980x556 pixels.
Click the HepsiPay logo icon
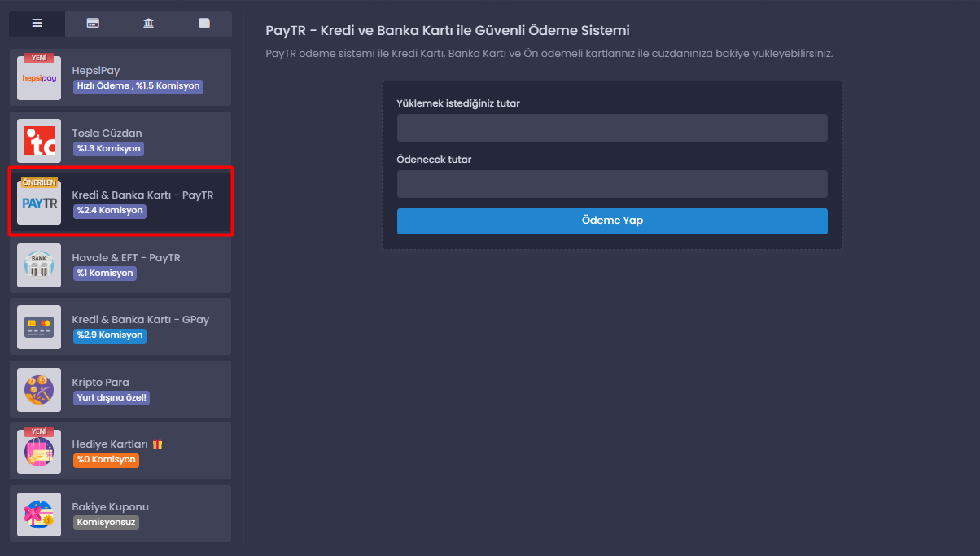(x=39, y=78)
